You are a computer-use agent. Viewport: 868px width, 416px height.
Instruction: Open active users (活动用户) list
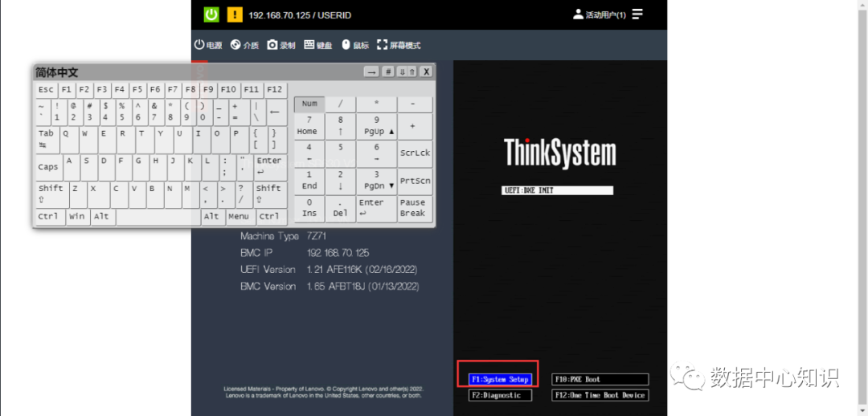[600, 15]
